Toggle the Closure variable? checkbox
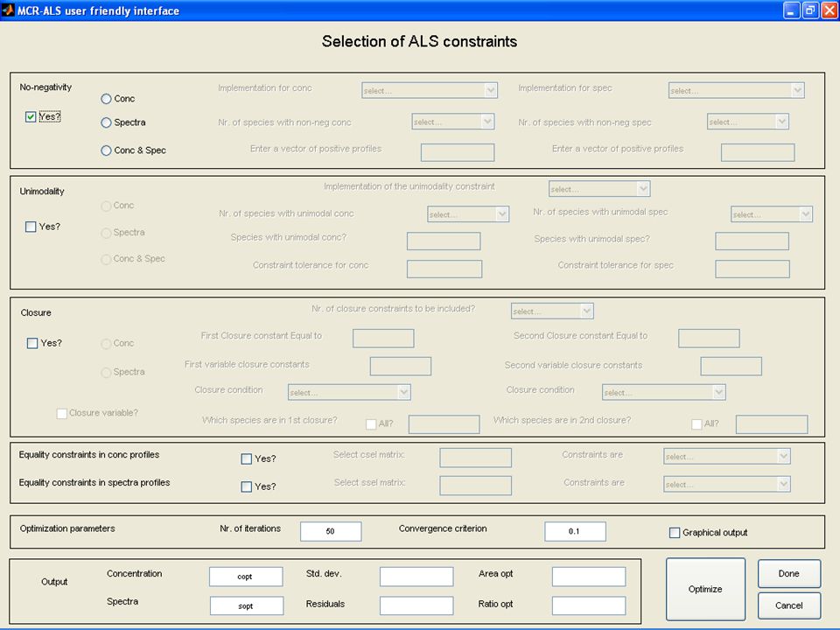 tap(61, 413)
